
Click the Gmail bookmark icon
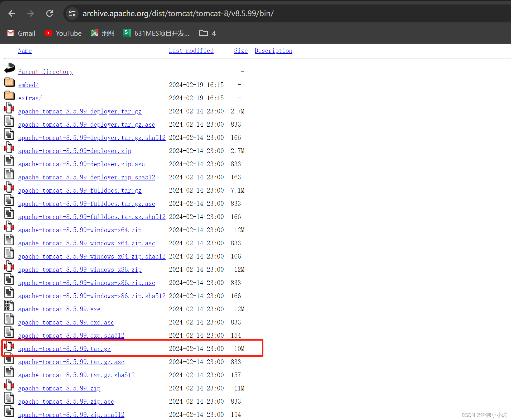[11, 33]
